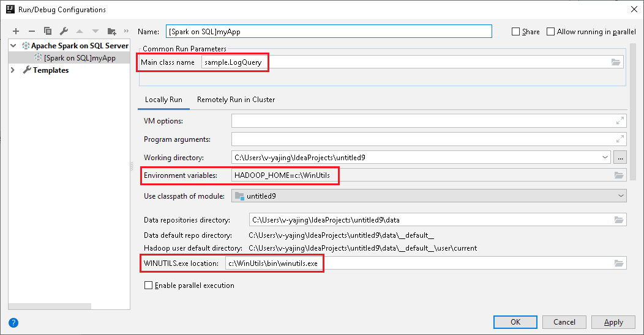
Task: Move configuration down arrow
Action: tap(95, 31)
